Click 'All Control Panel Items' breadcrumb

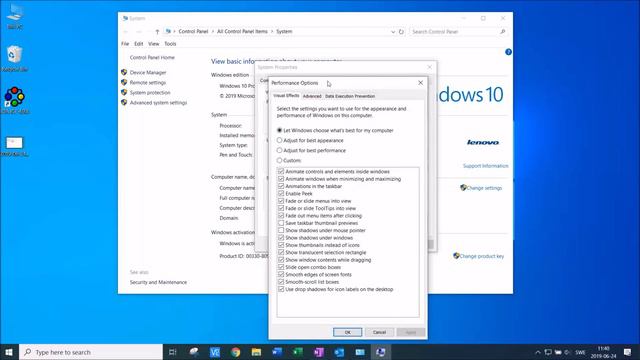coord(242,31)
